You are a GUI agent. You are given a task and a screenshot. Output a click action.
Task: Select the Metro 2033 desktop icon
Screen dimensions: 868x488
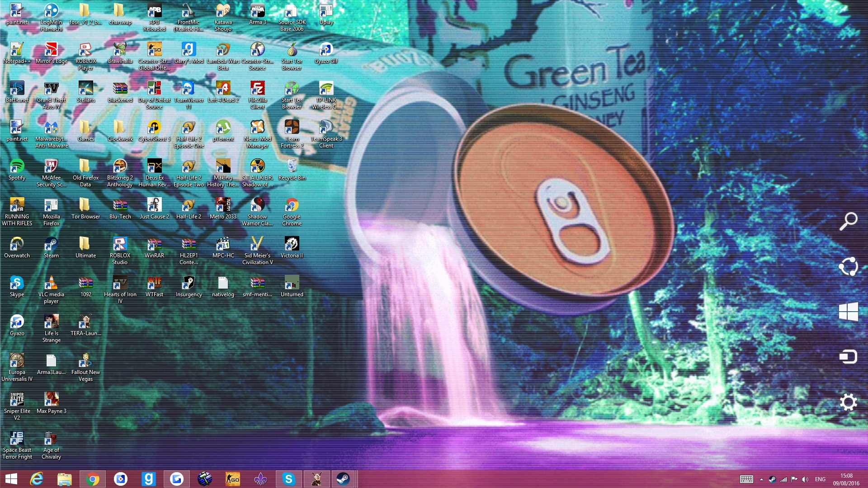[x=223, y=208]
